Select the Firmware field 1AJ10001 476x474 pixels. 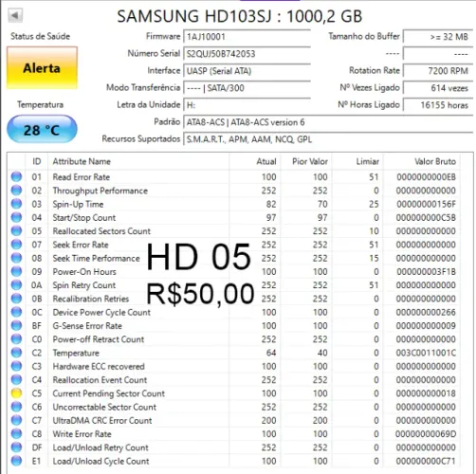coord(247,37)
